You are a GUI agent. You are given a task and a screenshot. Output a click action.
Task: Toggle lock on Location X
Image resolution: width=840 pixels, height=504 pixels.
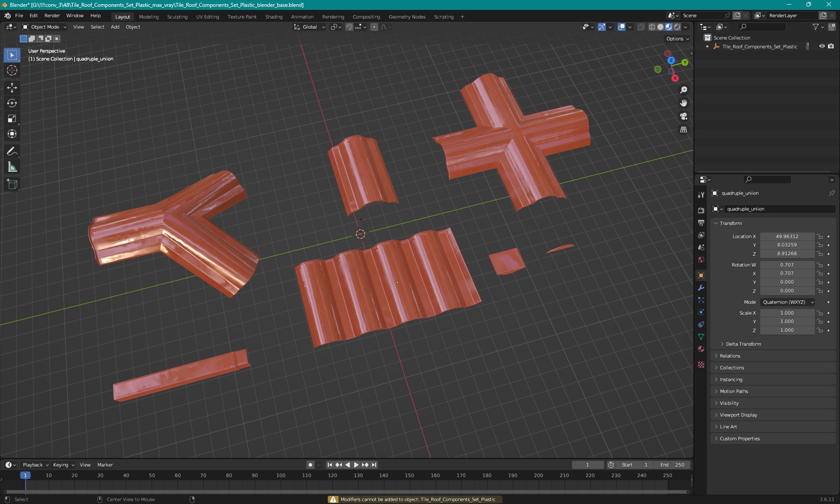[820, 237]
